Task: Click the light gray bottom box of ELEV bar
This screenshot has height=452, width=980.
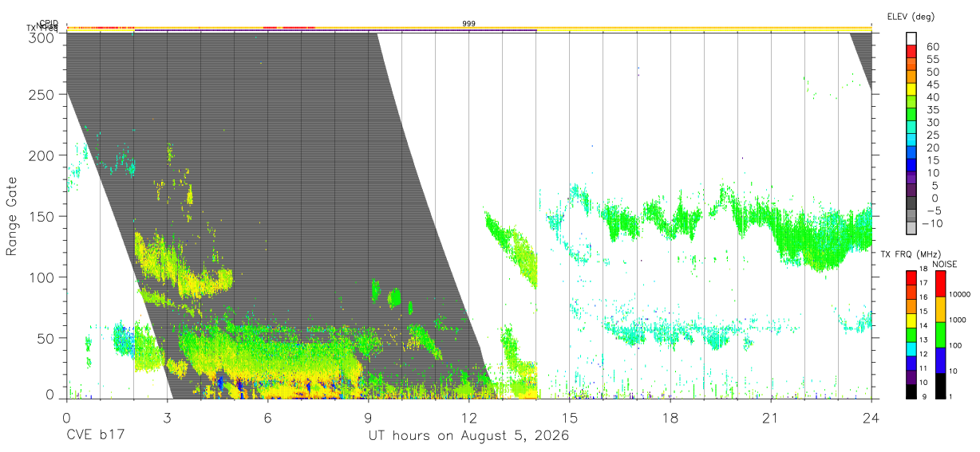Action: 911,228
